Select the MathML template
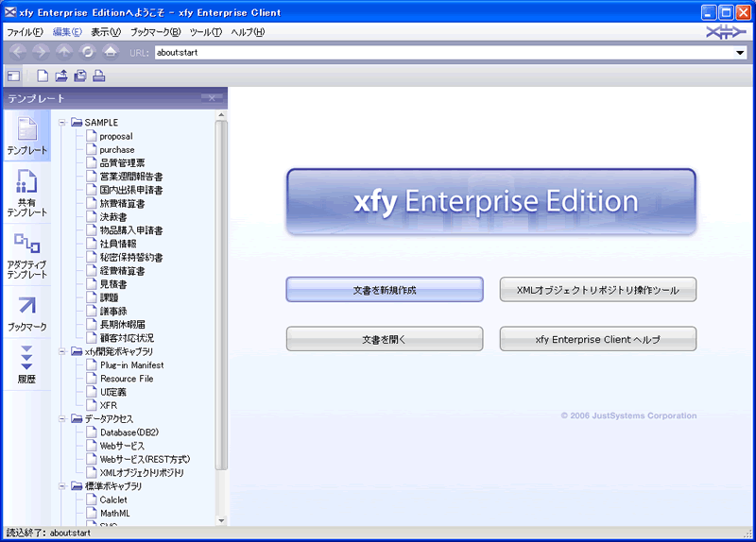This screenshot has width=756, height=542. [x=114, y=514]
